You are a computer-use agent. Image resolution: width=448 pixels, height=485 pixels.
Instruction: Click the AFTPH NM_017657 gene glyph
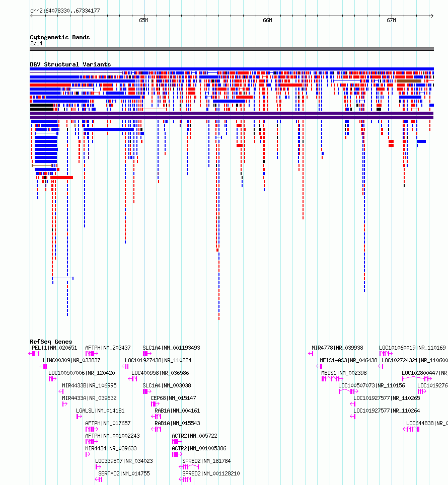pos(92,429)
